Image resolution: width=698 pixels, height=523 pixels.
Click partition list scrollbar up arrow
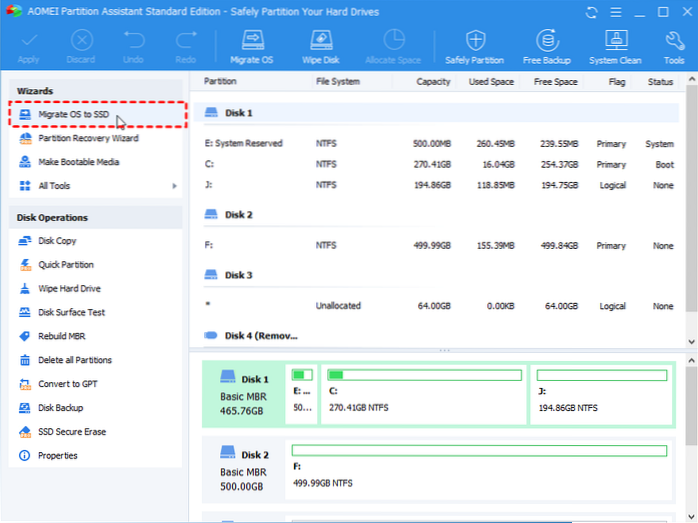click(x=691, y=79)
